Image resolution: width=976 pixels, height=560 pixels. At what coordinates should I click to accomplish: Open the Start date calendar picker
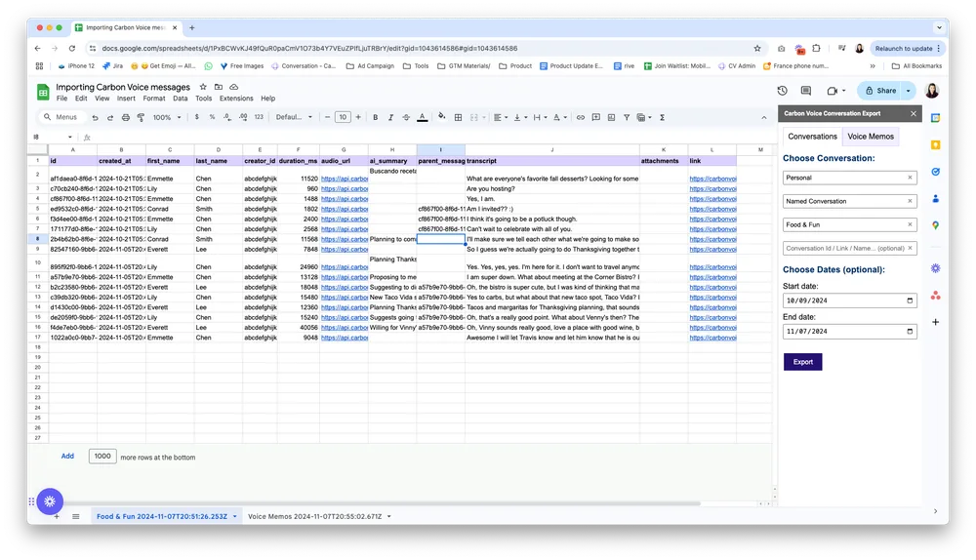click(910, 300)
